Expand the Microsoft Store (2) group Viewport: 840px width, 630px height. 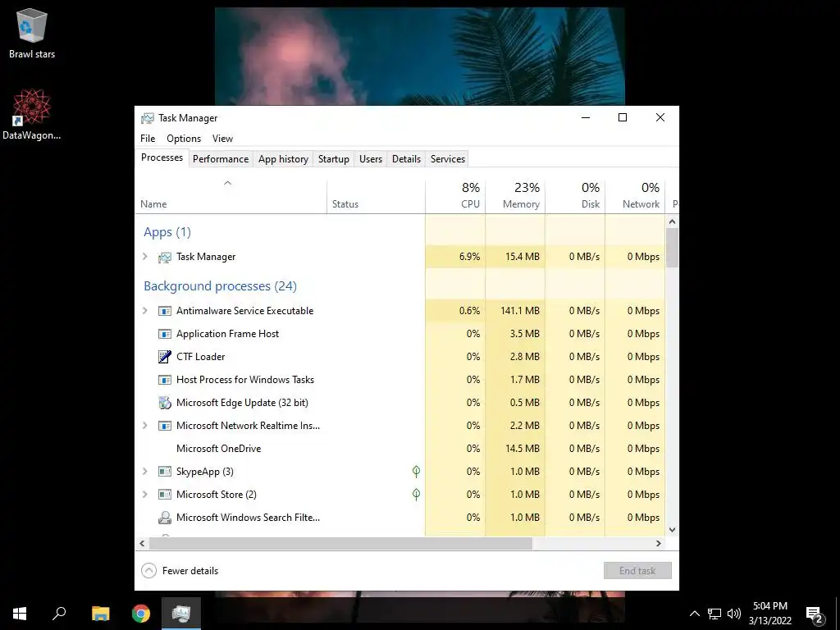tap(144, 495)
